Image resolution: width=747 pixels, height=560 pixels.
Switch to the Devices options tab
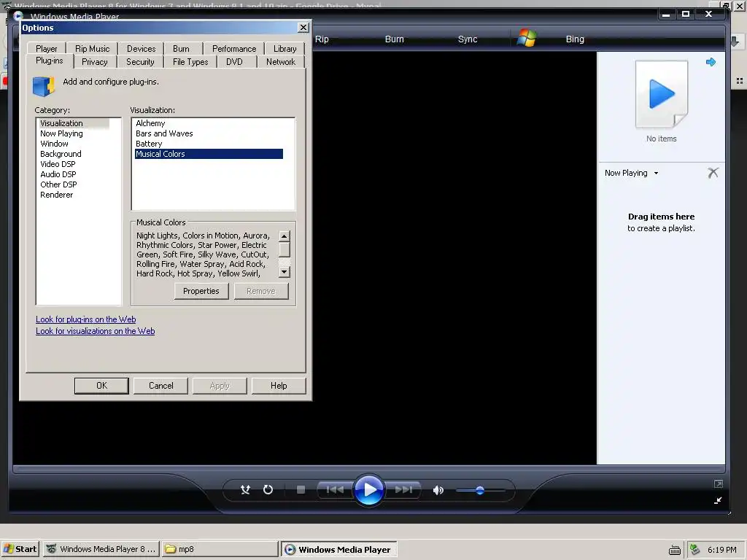click(x=141, y=49)
